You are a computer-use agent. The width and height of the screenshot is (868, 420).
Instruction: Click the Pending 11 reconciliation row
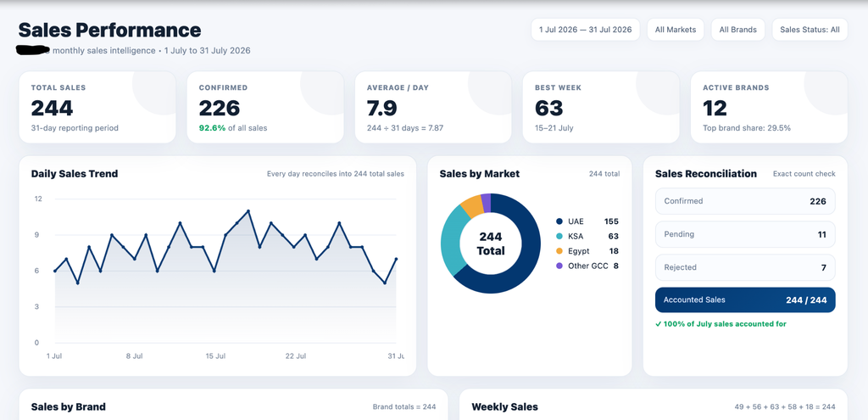point(745,234)
